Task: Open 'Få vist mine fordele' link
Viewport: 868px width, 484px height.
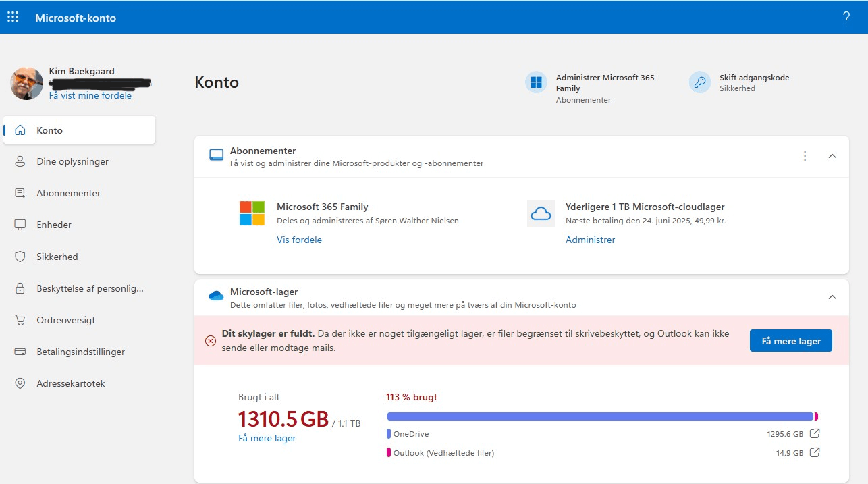Action: [90, 96]
